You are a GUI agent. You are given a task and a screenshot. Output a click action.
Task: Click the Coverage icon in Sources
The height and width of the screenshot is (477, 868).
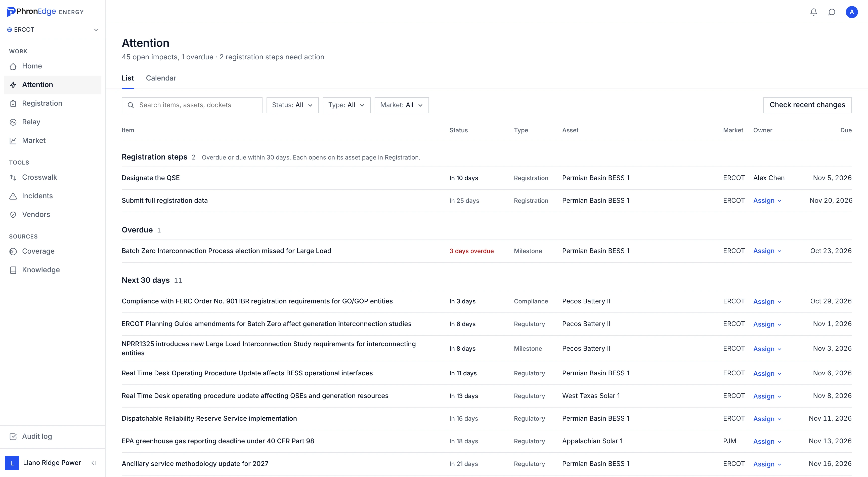[x=13, y=252]
